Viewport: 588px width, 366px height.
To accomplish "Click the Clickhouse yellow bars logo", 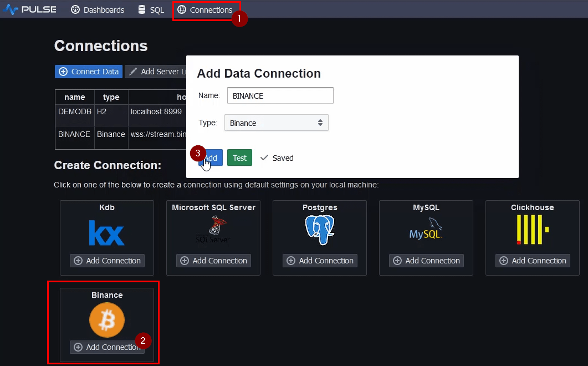I will 533,230.
